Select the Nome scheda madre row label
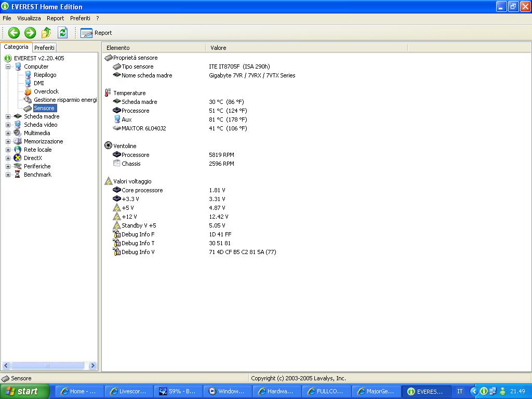532x399 pixels. point(147,76)
